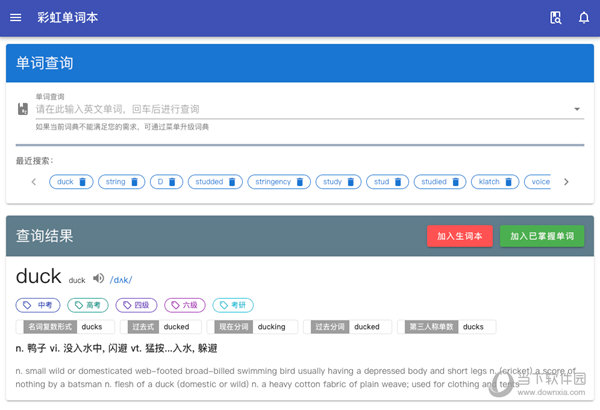600x410 pixels.
Task: Delete 'string' from recent searches
Action: [x=134, y=182]
